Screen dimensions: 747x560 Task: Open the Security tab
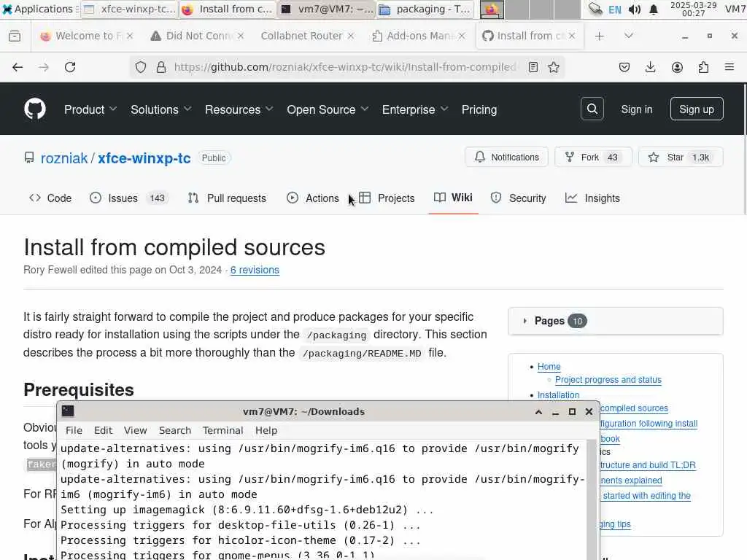coord(519,198)
